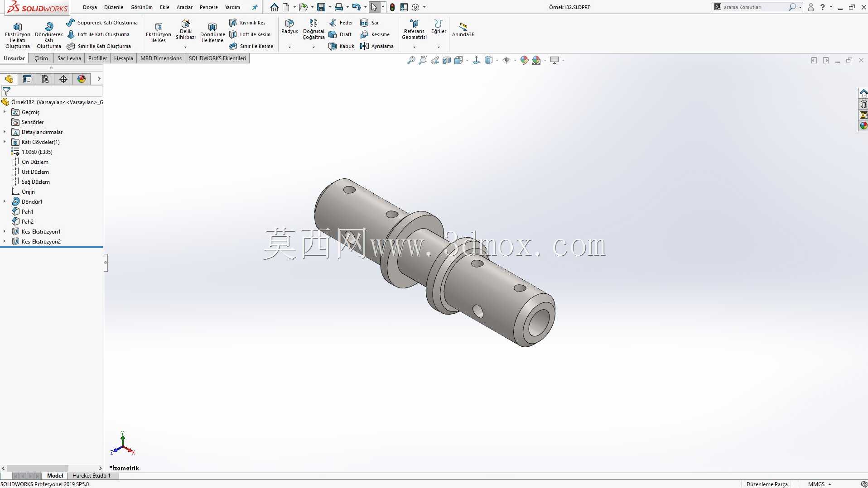The height and width of the screenshot is (488, 868).
Task: Click the Undo toolbar icon
Action: point(357,7)
